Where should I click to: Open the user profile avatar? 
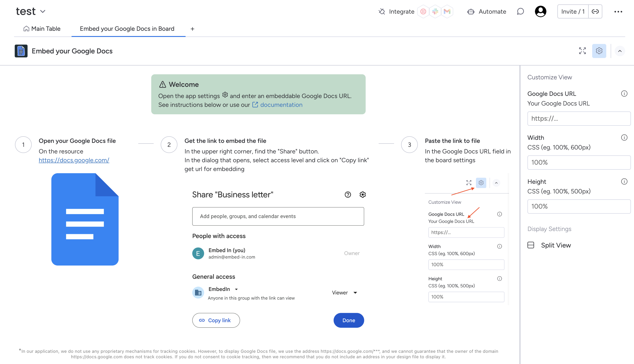click(540, 11)
